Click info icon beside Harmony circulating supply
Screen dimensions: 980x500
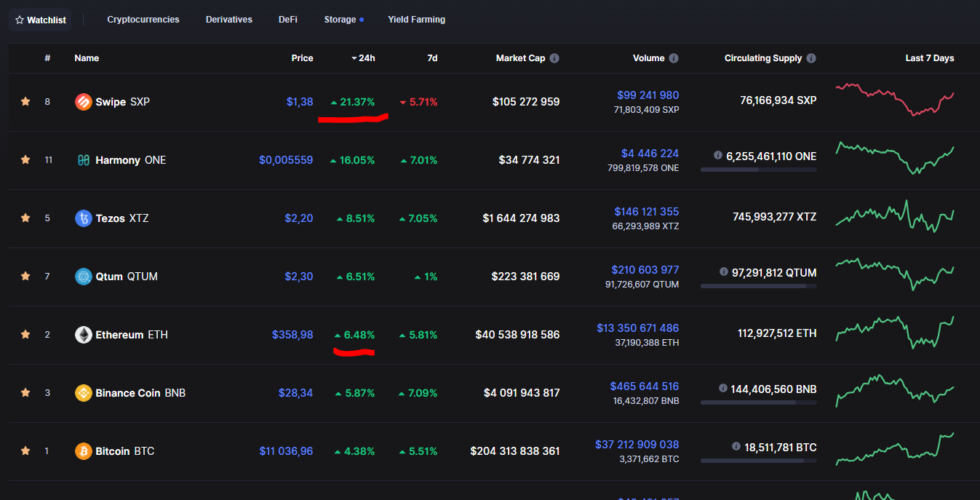[718, 156]
